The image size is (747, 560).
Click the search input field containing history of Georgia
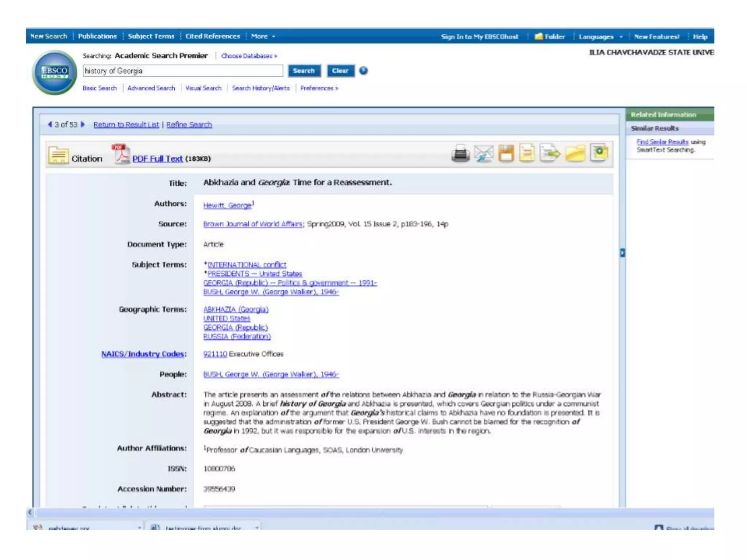[182, 71]
